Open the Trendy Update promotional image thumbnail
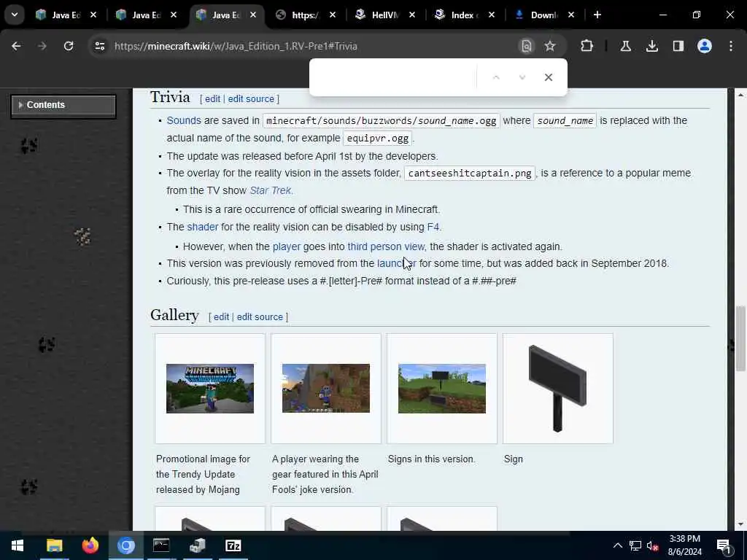Image resolution: width=747 pixels, height=560 pixels. (210, 389)
